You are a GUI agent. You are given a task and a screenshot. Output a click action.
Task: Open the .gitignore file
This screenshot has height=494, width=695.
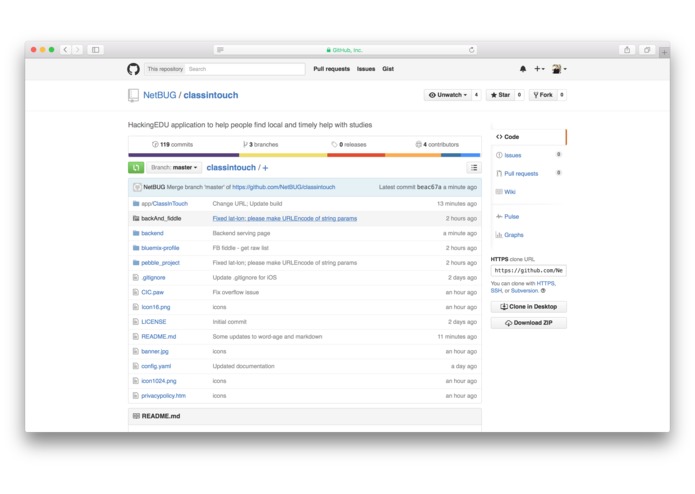tap(153, 277)
